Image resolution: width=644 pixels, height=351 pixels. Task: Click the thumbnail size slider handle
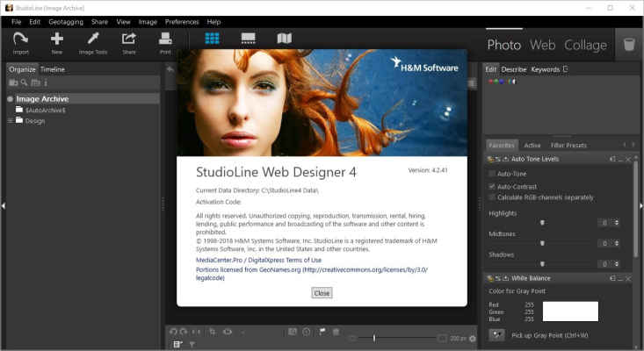(x=374, y=339)
